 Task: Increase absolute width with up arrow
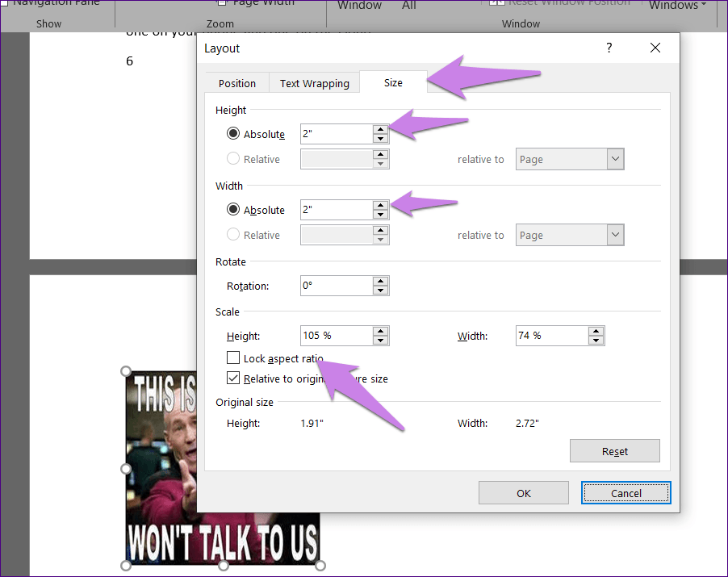pos(380,205)
